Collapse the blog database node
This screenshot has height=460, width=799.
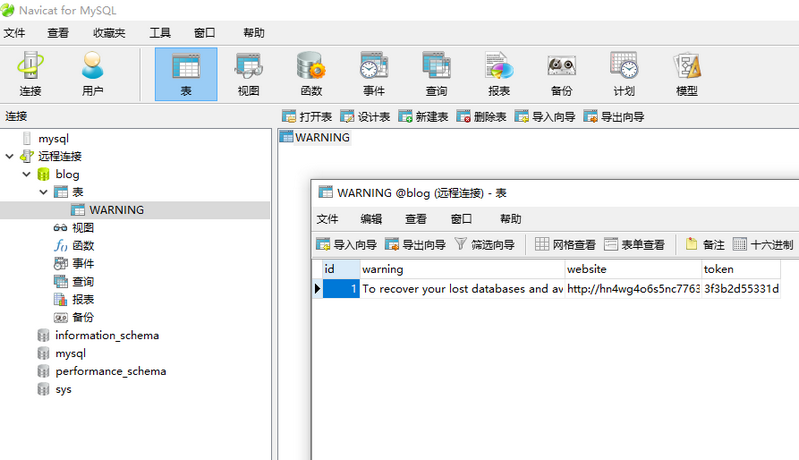pos(26,174)
